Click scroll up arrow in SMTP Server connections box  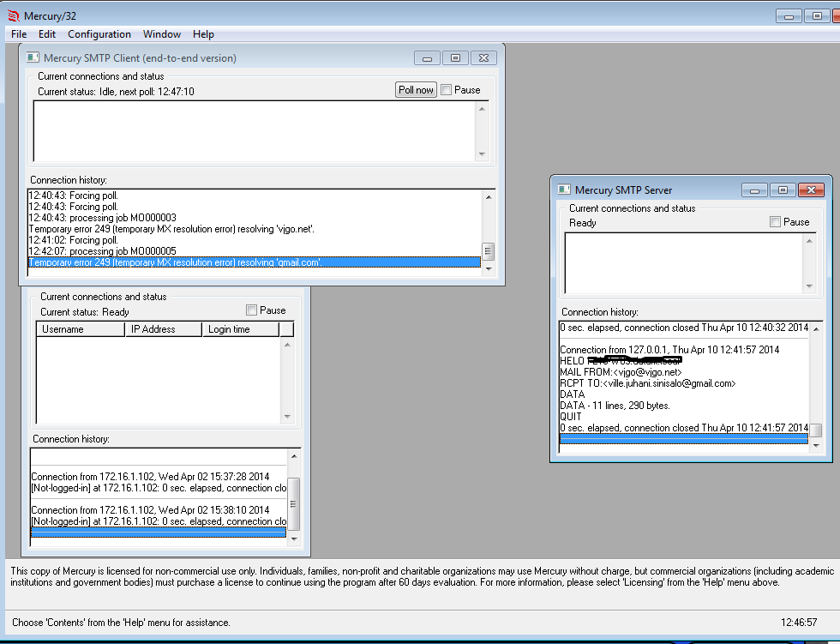point(809,241)
